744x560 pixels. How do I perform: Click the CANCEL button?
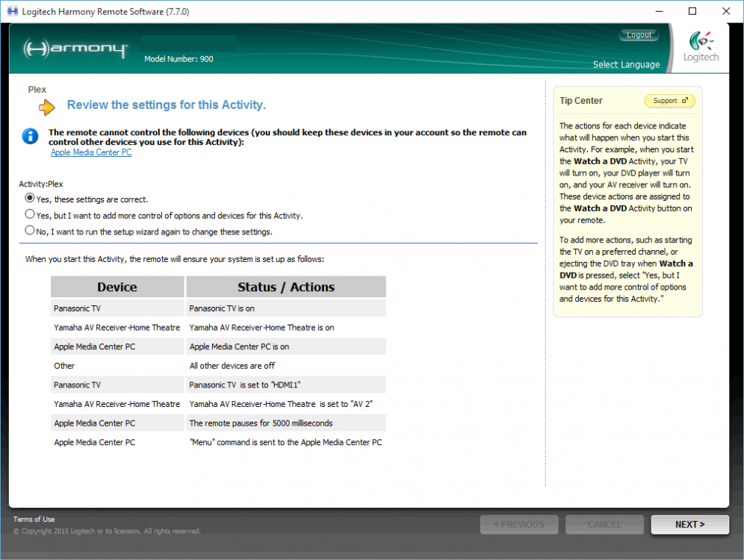[604, 524]
